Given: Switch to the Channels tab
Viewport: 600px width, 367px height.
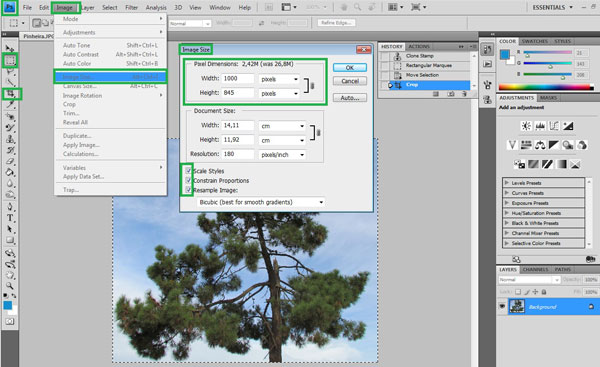Looking at the screenshot, I should (x=535, y=269).
